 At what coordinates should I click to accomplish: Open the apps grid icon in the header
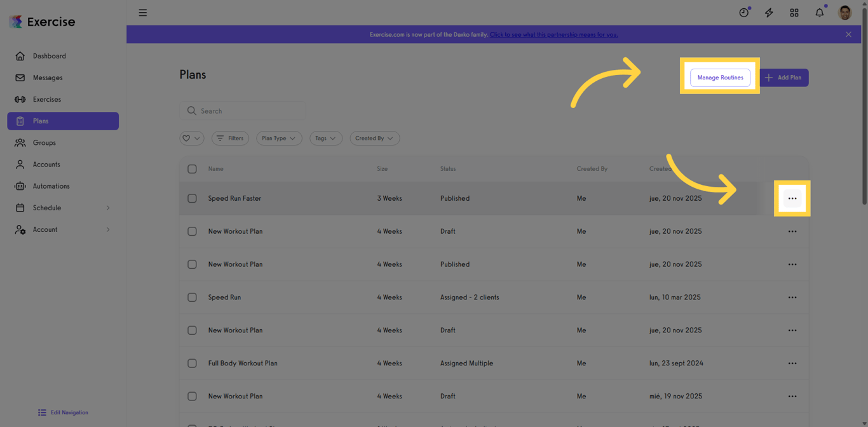(x=794, y=12)
